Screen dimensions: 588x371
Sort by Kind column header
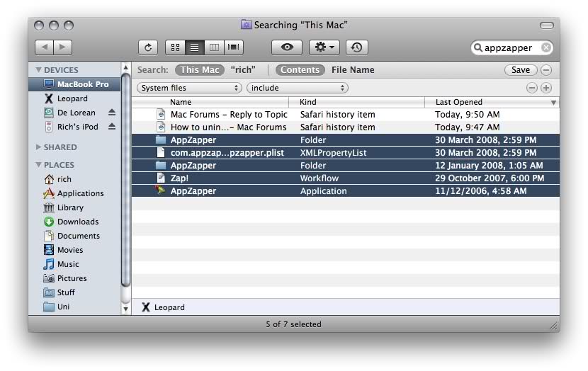(356, 102)
